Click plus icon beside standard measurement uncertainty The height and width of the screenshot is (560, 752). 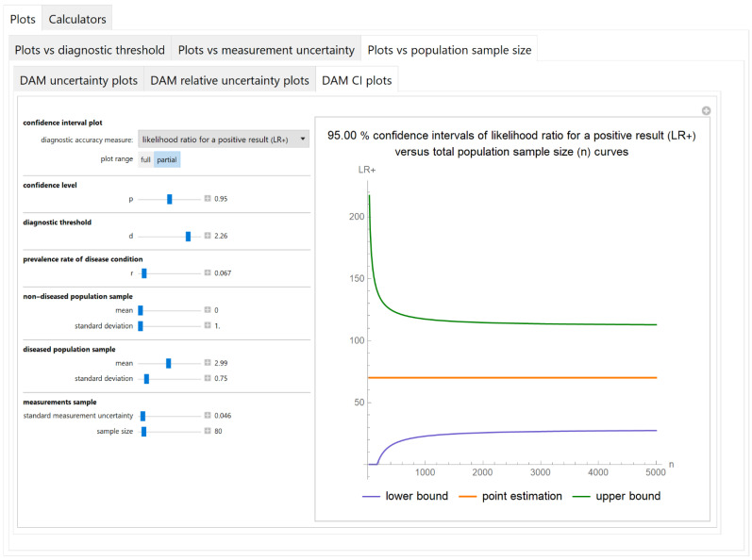click(x=208, y=415)
